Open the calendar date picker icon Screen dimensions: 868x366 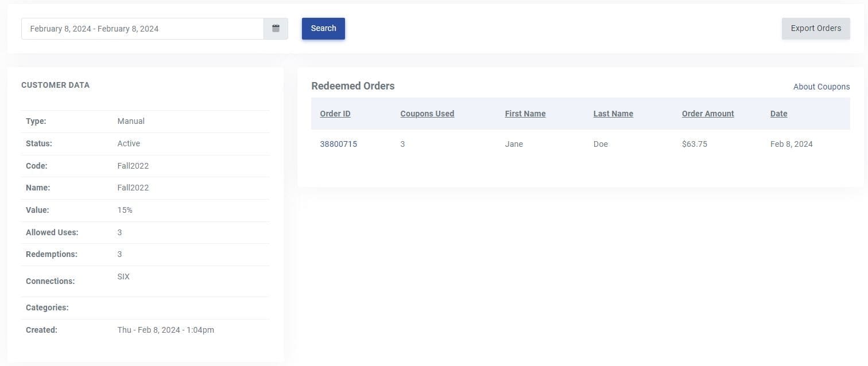pos(276,29)
